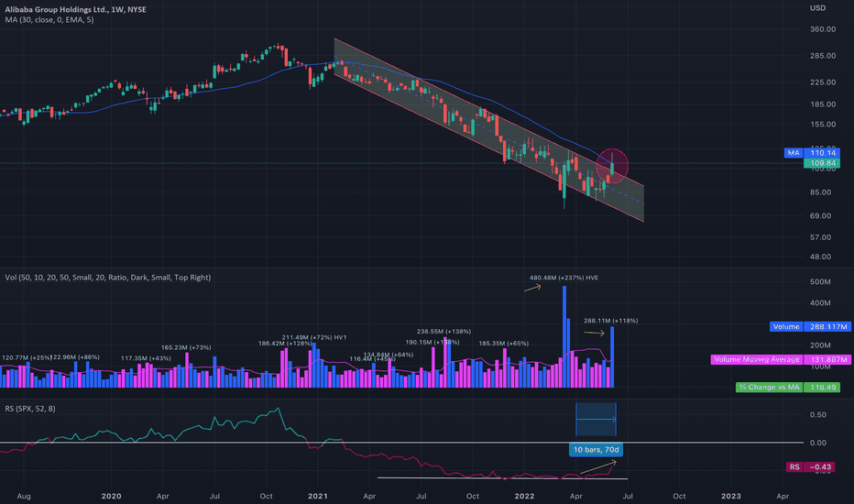Click the 69.00 price axis label
Screen dimensions: 854x504
(821, 215)
